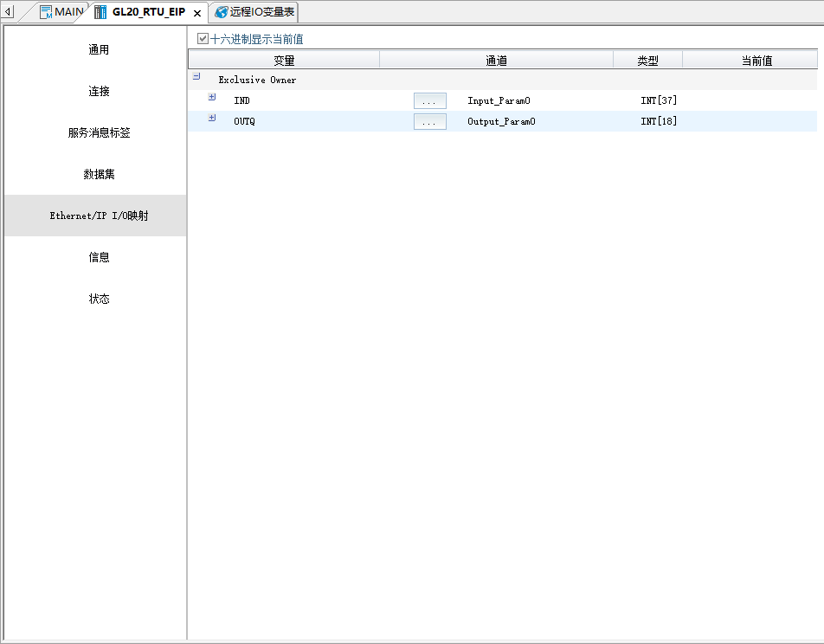Click the GL20_RTU_EIP tab's device icon
The image size is (824, 644).
(x=100, y=12)
